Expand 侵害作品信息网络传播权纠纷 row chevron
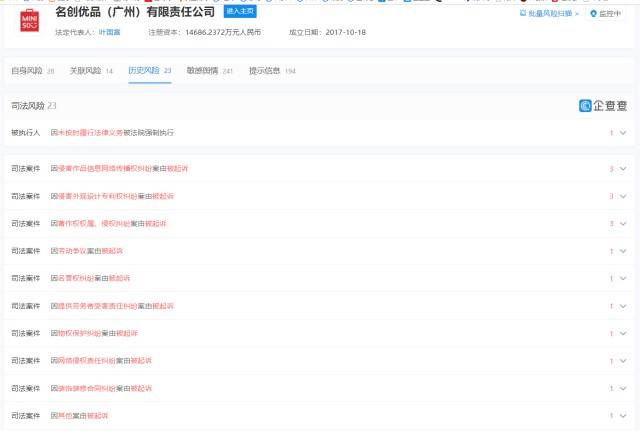Screen dimensions: 640x431 tap(623, 169)
